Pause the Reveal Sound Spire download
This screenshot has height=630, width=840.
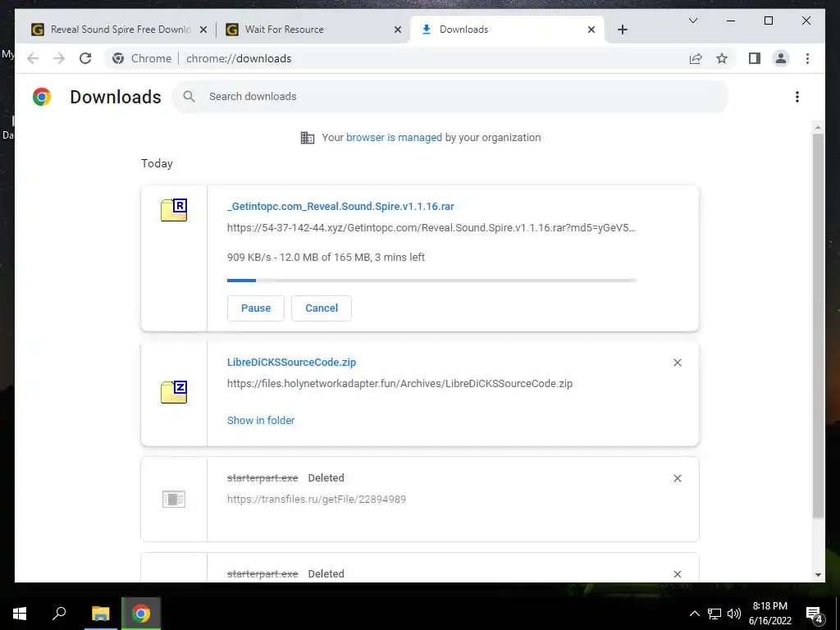(x=256, y=308)
